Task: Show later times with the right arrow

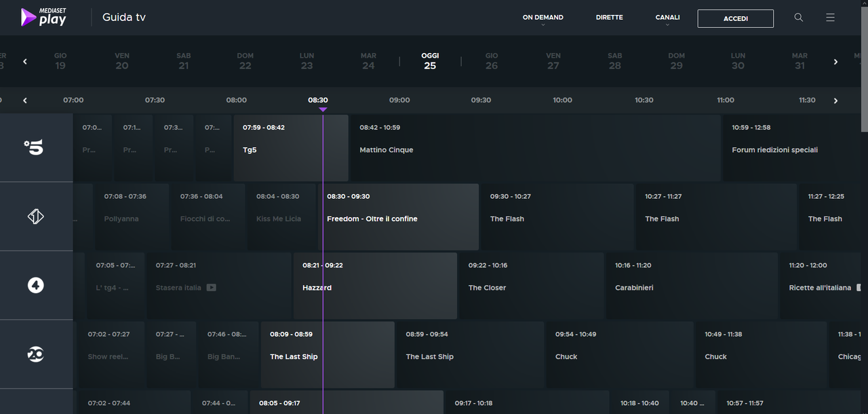Action: click(x=835, y=100)
